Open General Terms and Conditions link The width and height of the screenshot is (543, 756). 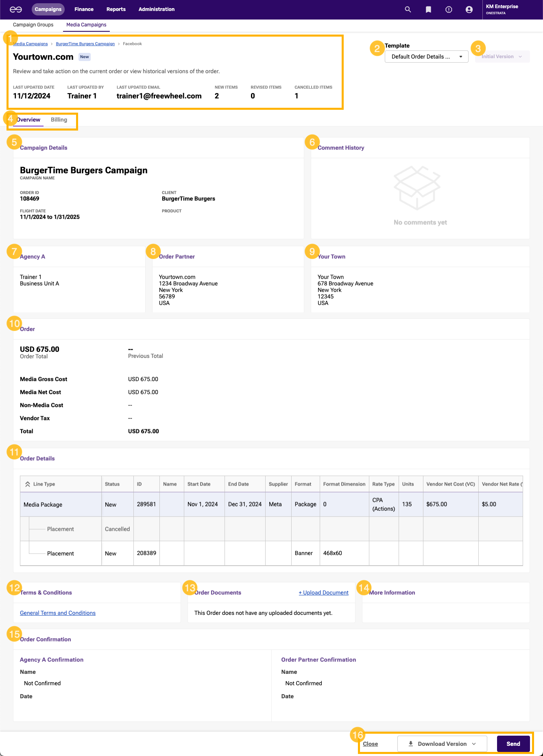tap(58, 613)
